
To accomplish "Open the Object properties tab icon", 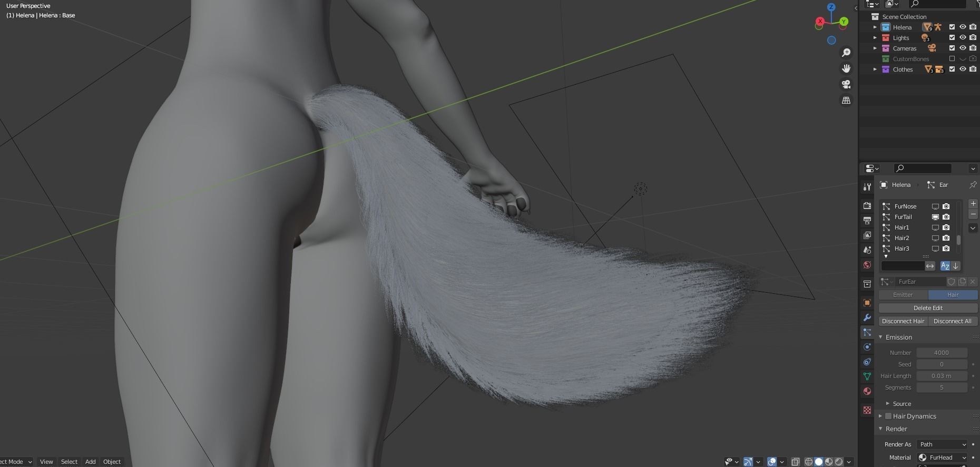I will coord(867,303).
